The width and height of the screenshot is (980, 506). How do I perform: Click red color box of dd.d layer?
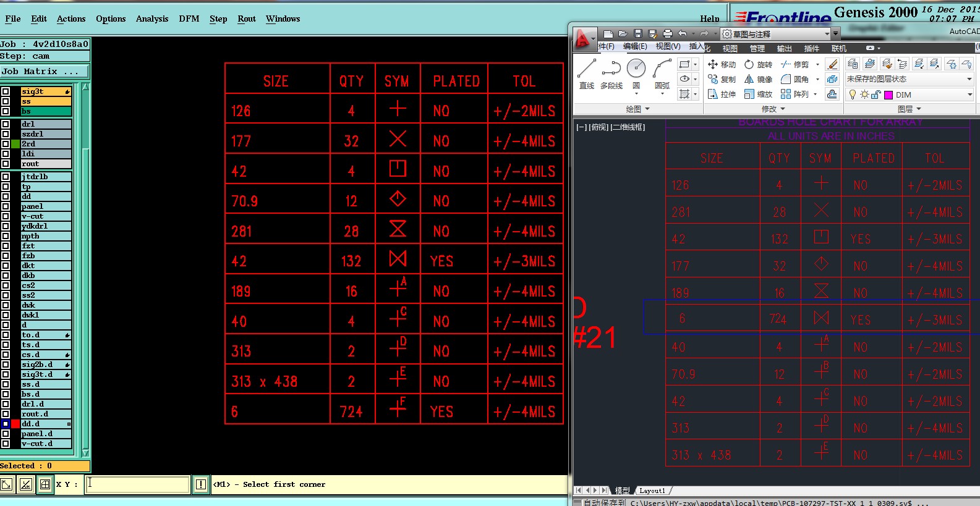click(x=15, y=424)
